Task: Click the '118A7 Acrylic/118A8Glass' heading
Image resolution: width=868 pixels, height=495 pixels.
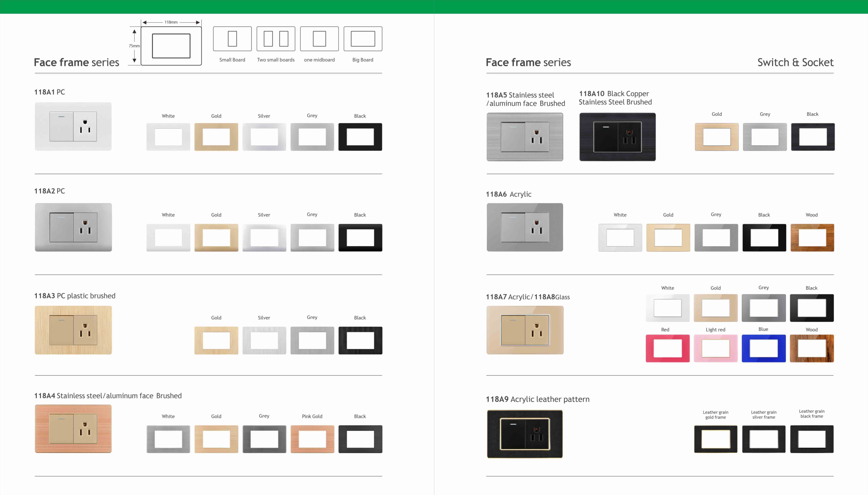Action: (528, 297)
